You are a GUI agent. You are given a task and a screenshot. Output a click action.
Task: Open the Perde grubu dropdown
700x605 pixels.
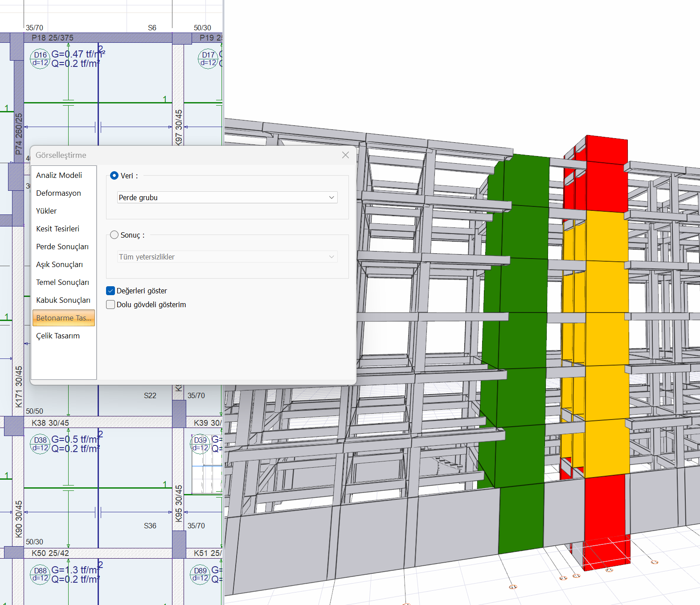click(227, 198)
